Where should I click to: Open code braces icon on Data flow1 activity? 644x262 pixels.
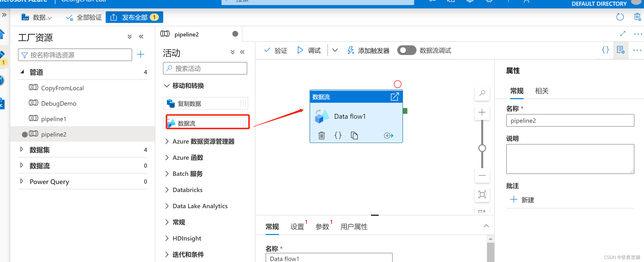click(x=338, y=135)
